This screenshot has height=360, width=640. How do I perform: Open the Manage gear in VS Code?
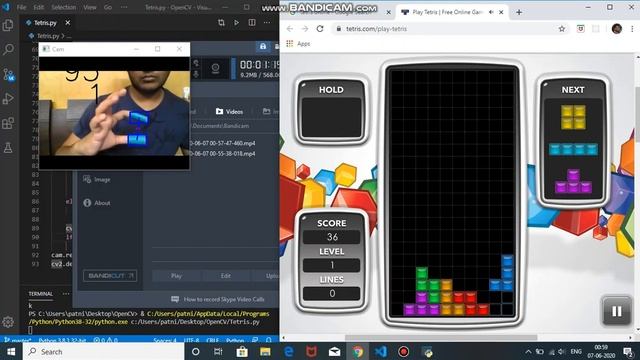coord(8,322)
